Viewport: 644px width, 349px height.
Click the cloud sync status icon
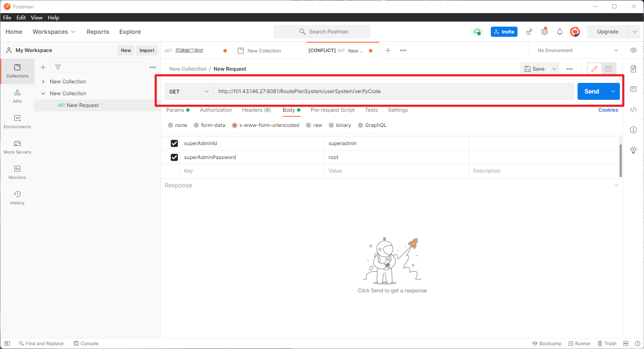477,32
